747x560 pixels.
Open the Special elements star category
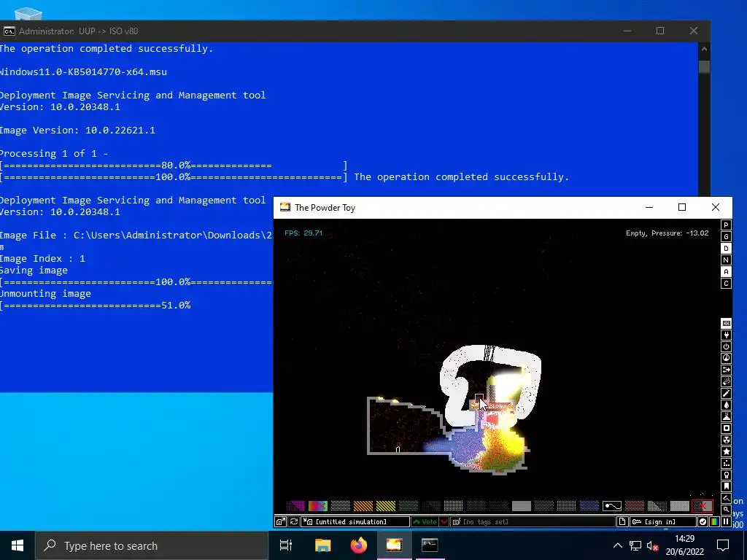click(726, 451)
